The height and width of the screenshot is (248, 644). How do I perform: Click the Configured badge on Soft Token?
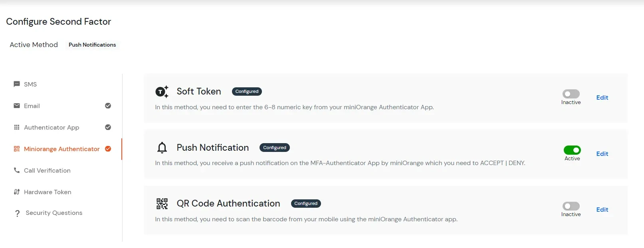pyautogui.click(x=247, y=91)
